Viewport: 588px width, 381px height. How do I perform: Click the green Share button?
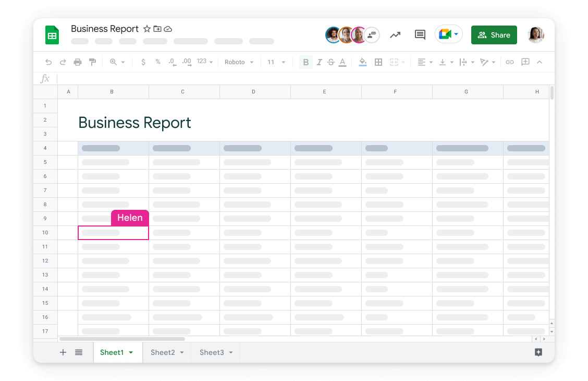[493, 35]
